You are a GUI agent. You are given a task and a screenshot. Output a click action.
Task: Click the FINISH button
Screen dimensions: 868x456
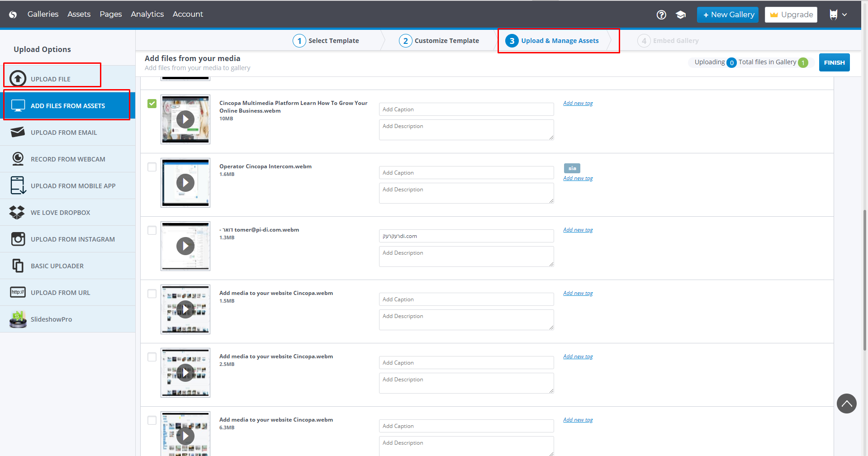(834, 62)
